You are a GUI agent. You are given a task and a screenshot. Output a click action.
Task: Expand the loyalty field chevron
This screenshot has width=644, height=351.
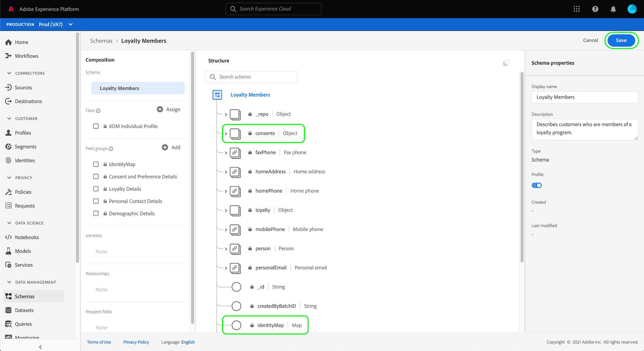tap(226, 211)
